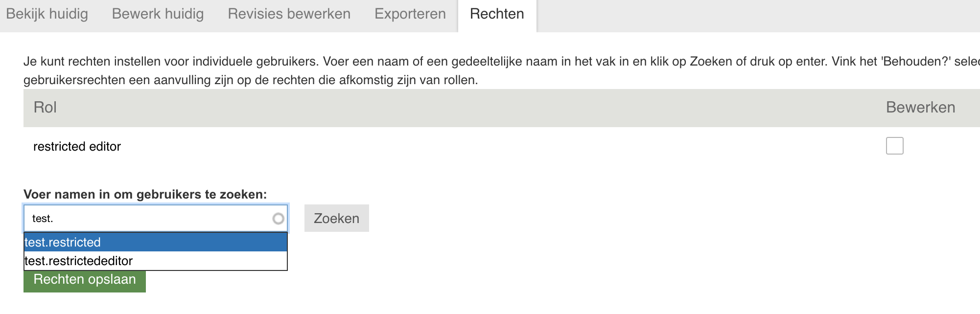The image size is (980, 314).
Task: Save with the Rechten opslaan button
Action: coord(85,282)
